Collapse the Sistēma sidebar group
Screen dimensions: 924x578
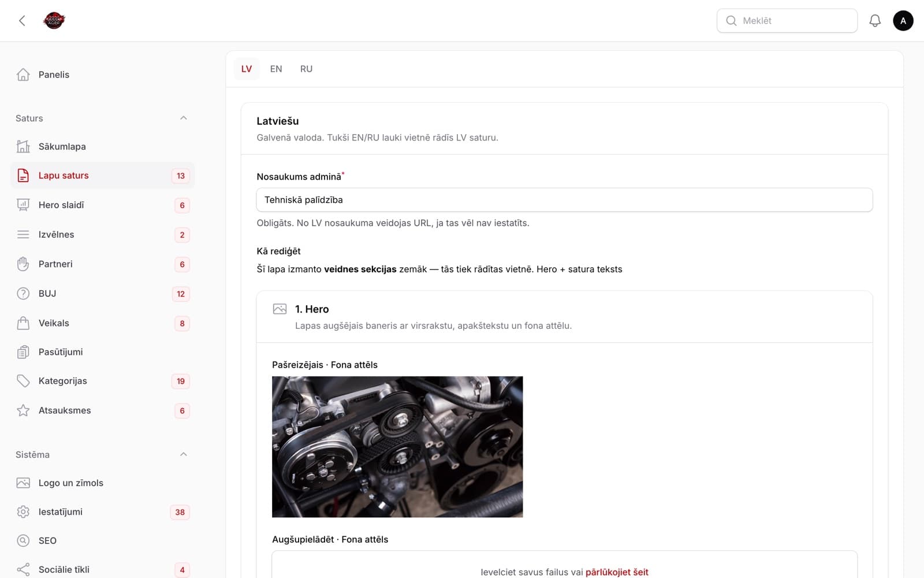point(183,454)
